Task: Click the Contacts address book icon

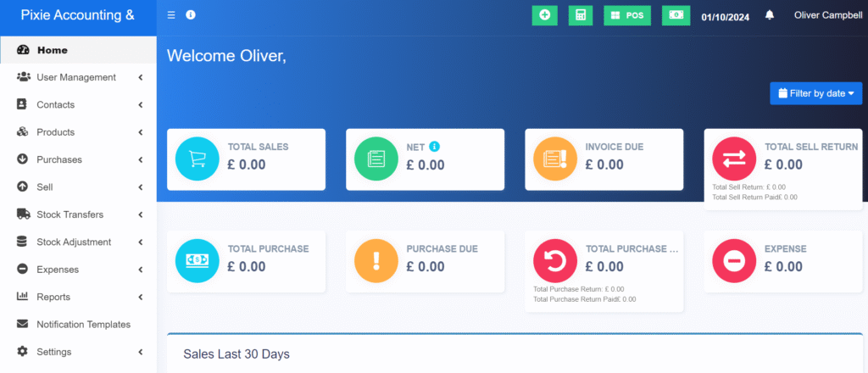Action: (x=22, y=104)
